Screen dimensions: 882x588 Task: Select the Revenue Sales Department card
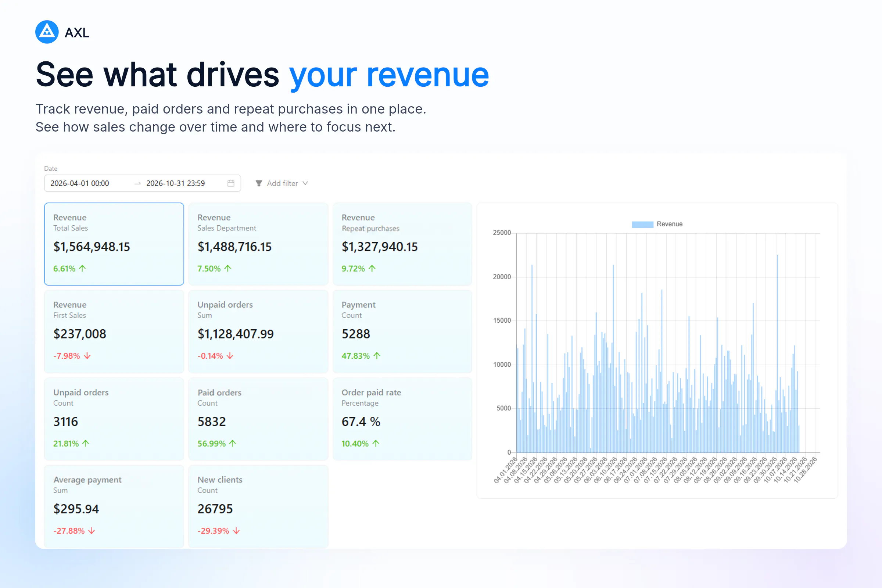[258, 244]
